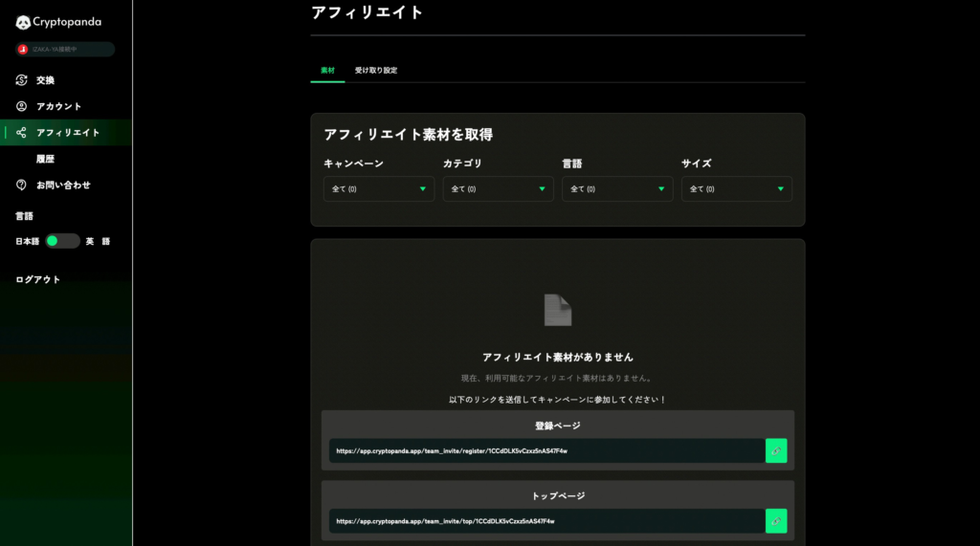
Task: Open the 言語 filter dropdown
Action: click(x=617, y=189)
